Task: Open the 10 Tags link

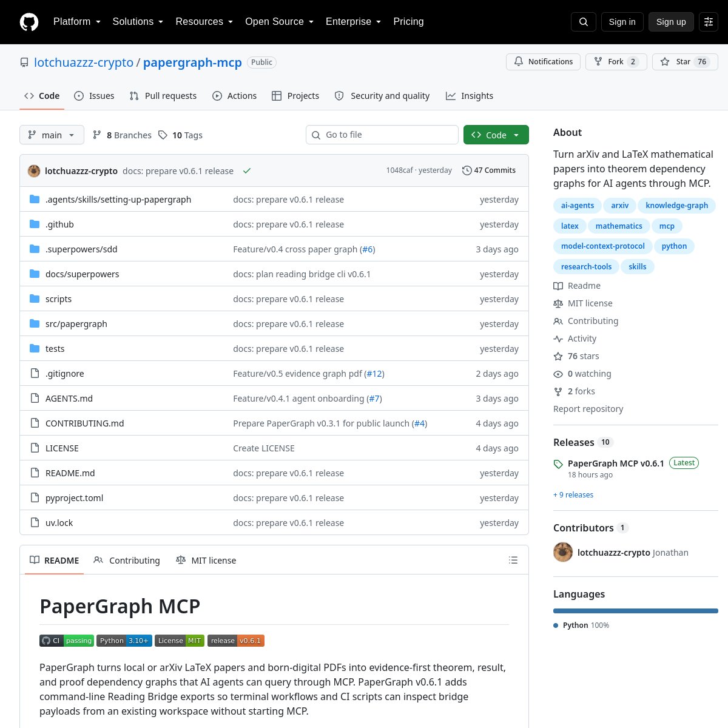Action: [180, 135]
